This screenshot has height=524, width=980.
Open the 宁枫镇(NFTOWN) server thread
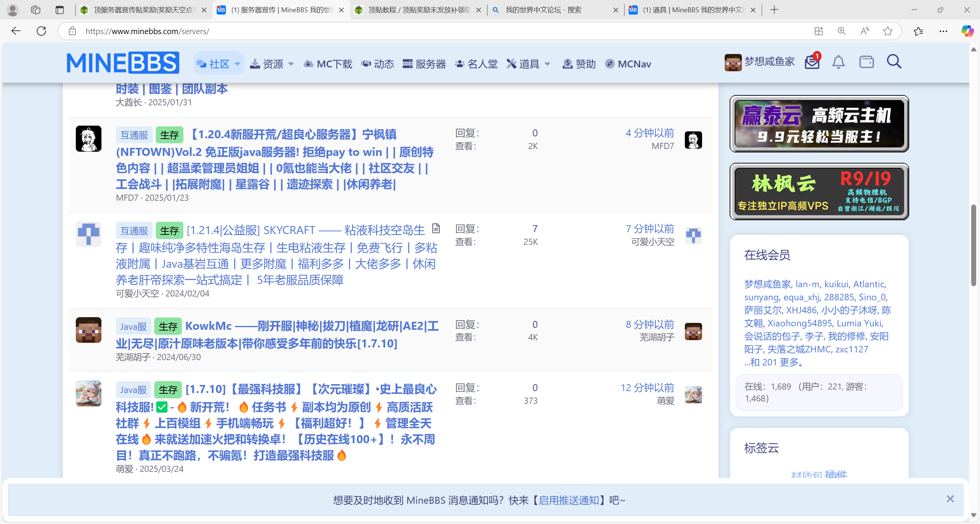275,159
